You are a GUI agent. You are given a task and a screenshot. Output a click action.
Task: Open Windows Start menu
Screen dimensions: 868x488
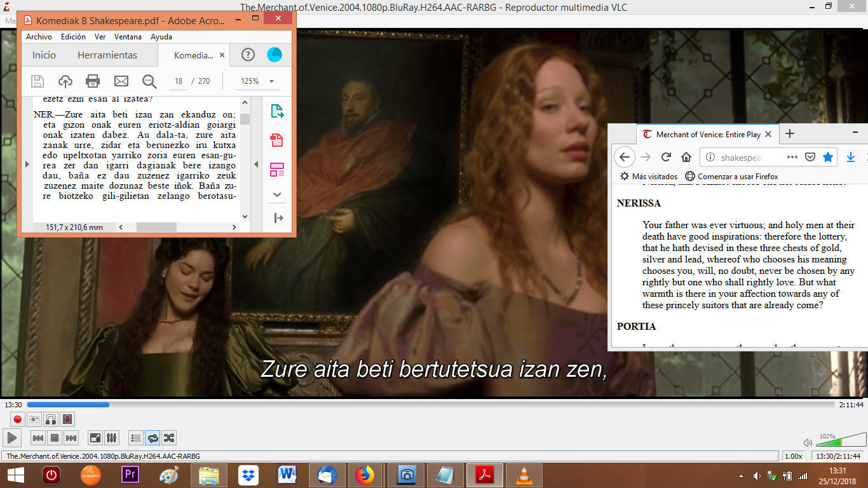[15, 475]
